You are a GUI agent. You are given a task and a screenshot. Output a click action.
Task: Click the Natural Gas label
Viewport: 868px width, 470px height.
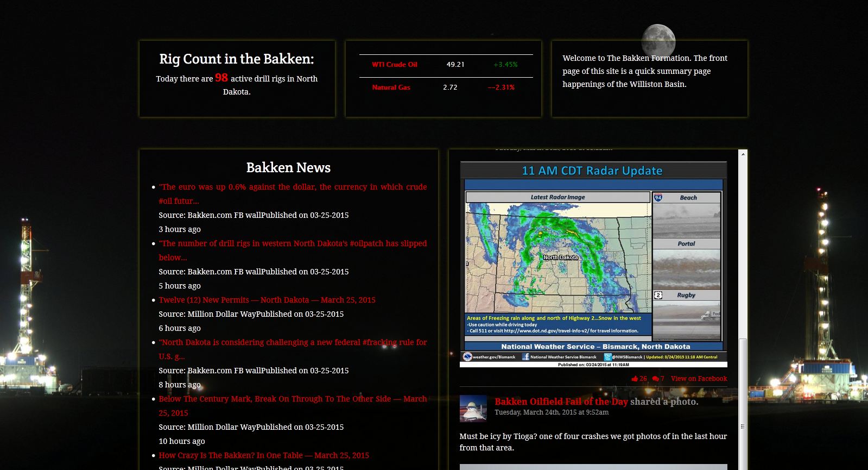click(x=391, y=87)
